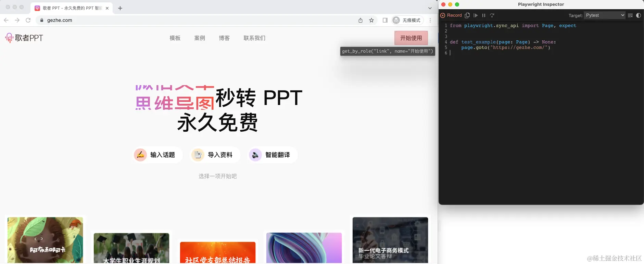Click the 开始使用 button
644x264 pixels.
tap(411, 38)
